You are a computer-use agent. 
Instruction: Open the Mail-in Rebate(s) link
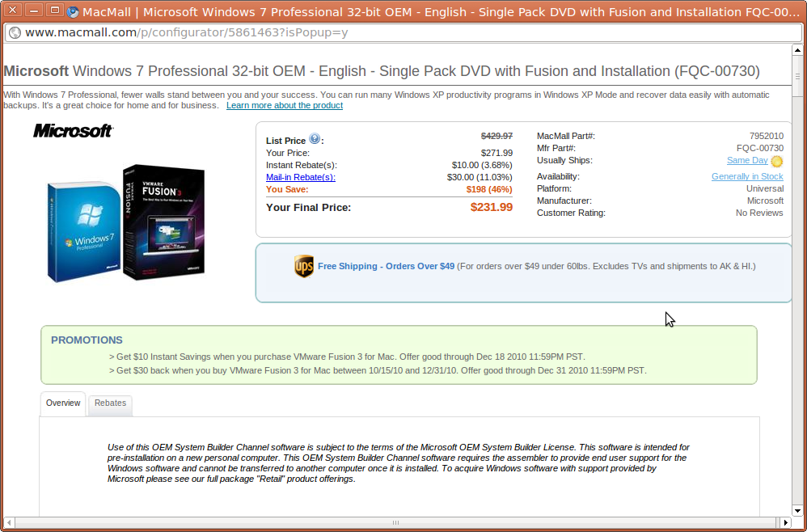pos(301,178)
